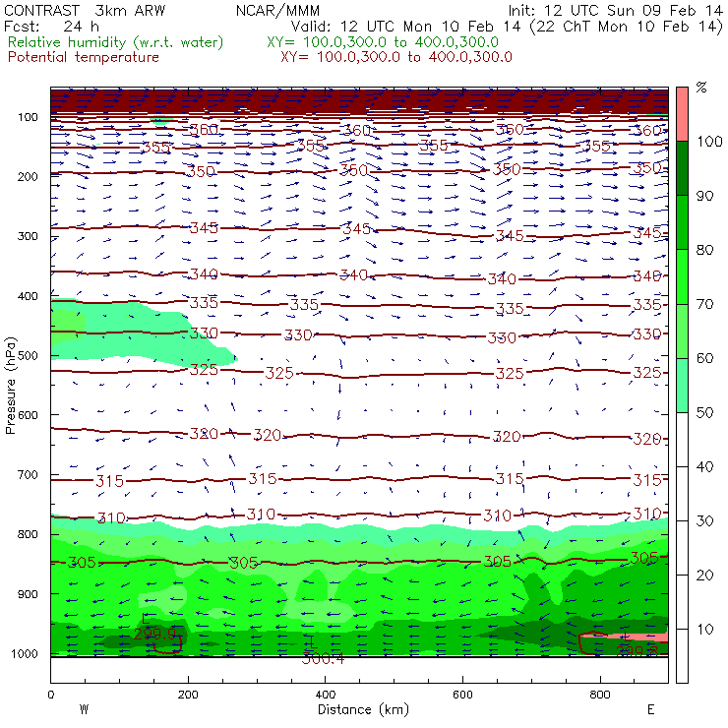The width and height of the screenshot is (728, 728).
Task: Click the colorbar label '70'
Action: coord(704,304)
